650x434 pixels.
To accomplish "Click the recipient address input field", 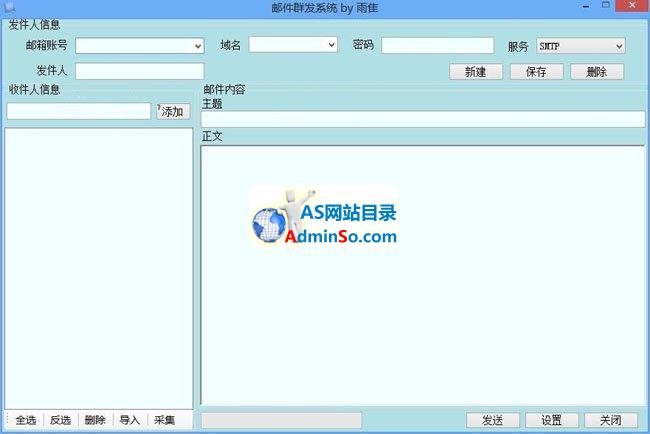I will point(79,112).
